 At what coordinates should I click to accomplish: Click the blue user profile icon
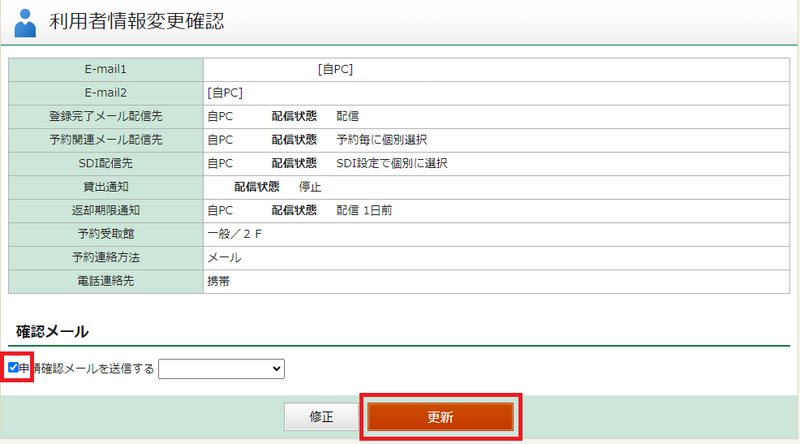(x=25, y=23)
